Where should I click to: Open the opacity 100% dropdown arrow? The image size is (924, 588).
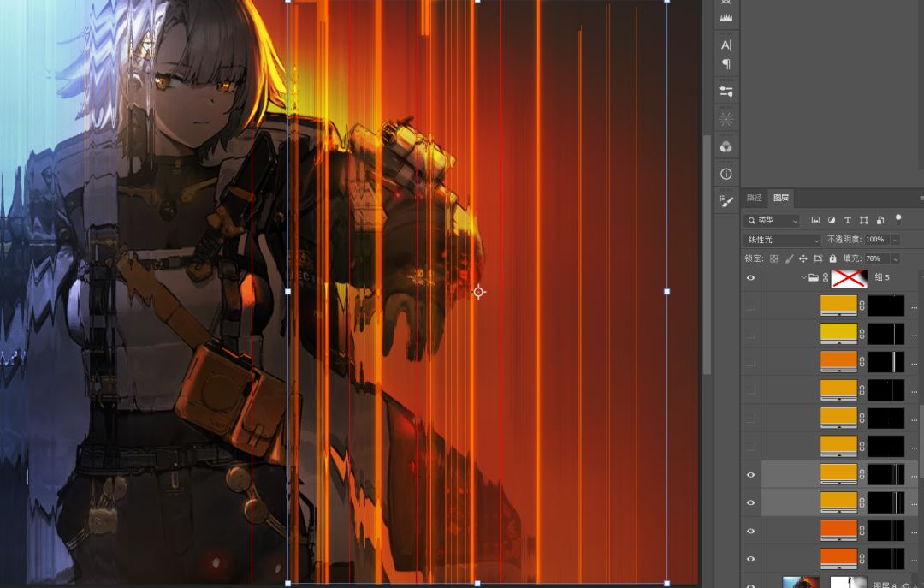click(895, 240)
